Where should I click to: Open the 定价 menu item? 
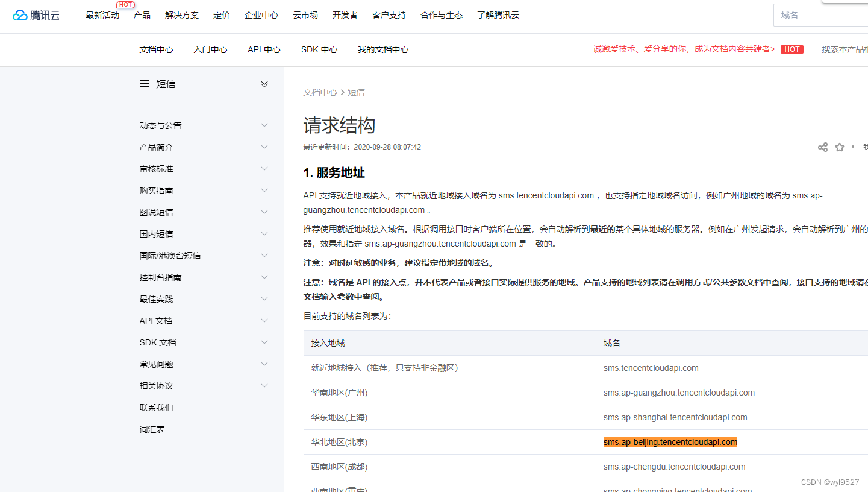point(222,15)
